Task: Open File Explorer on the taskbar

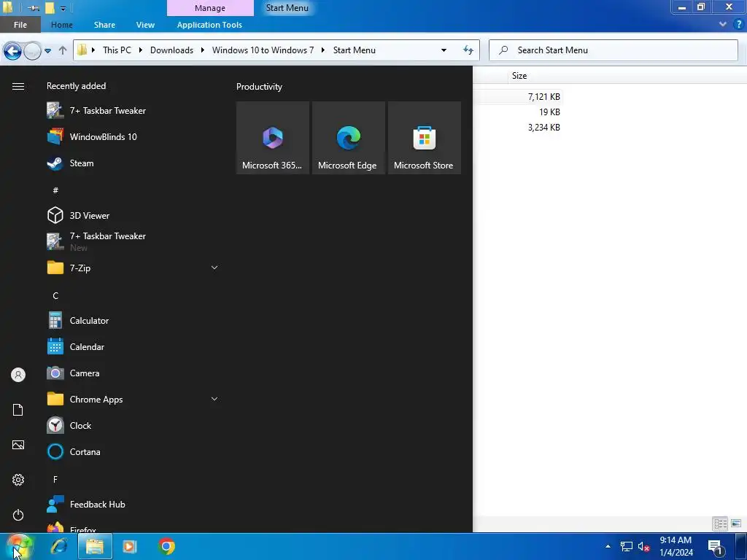Action: click(x=95, y=546)
